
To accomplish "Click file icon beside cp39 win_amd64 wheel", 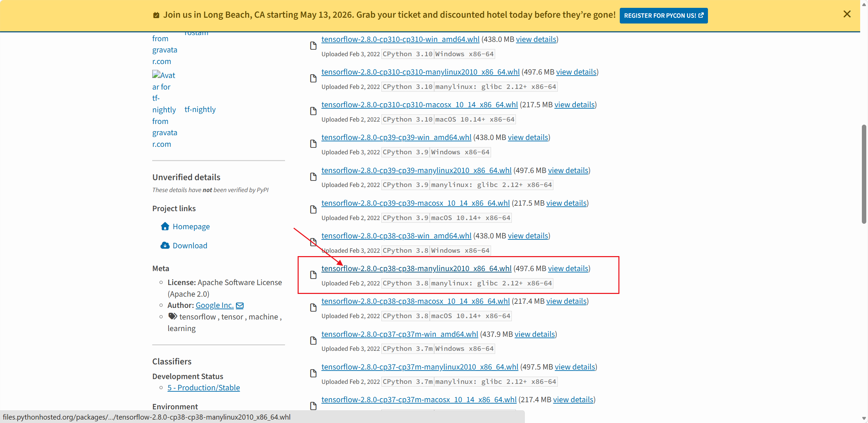I will click(313, 144).
